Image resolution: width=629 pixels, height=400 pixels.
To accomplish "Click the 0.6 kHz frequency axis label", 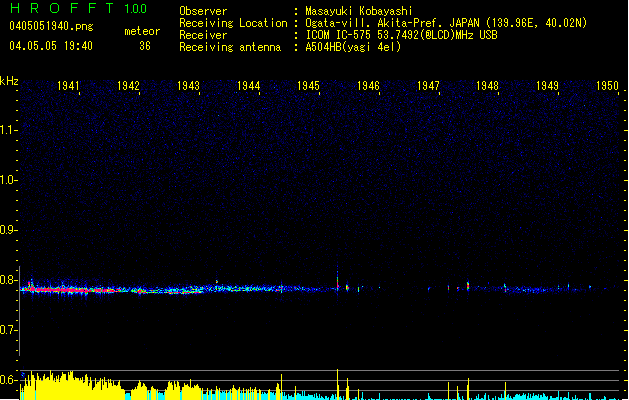I will click(8, 380).
